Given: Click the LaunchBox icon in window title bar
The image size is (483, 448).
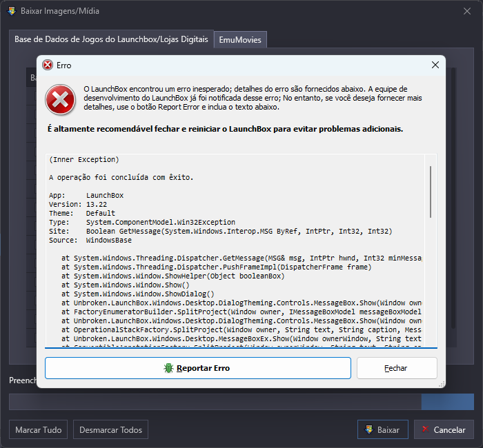Looking at the screenshot, I should (12, 11).
